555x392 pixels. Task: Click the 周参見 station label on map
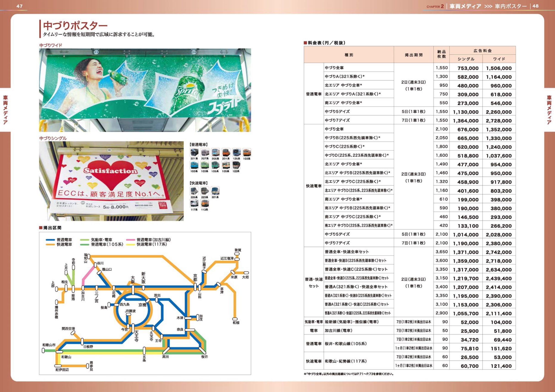(91, 366)
